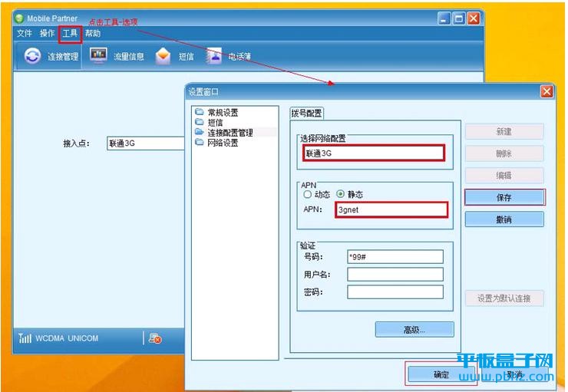Select the 动态 APN radio button

[x=308, y=194]
